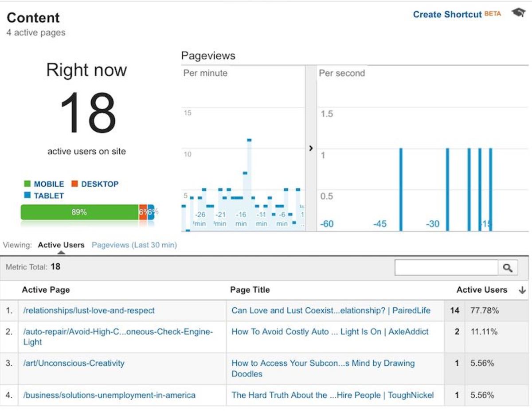Image resolution: width=532 pixels, height=411 pixels.
Task: Sort by the Page Title column header
Action: point(250,290)
